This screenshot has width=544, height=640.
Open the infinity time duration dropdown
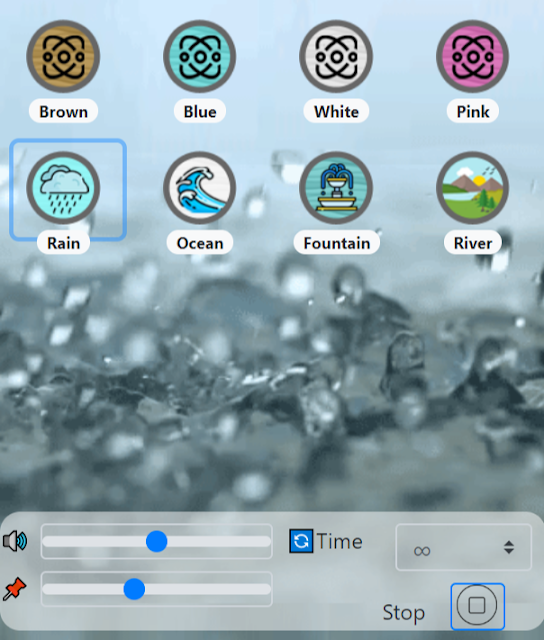tap(464, 547)
